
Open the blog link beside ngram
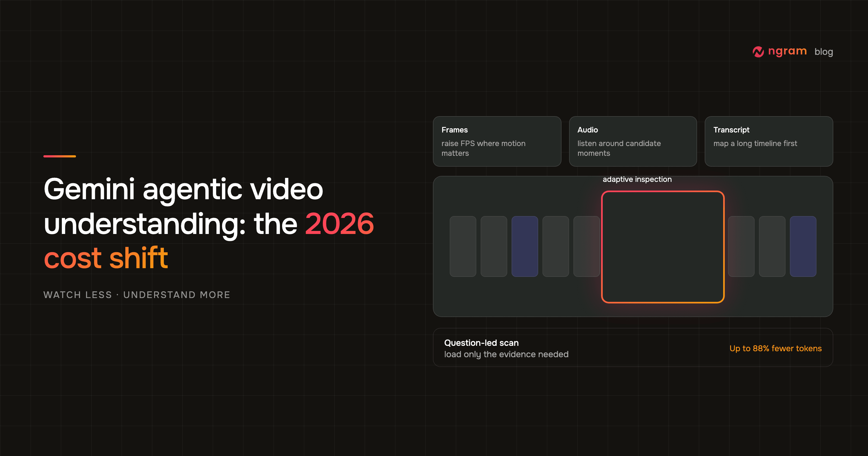(x=824, y=52)
